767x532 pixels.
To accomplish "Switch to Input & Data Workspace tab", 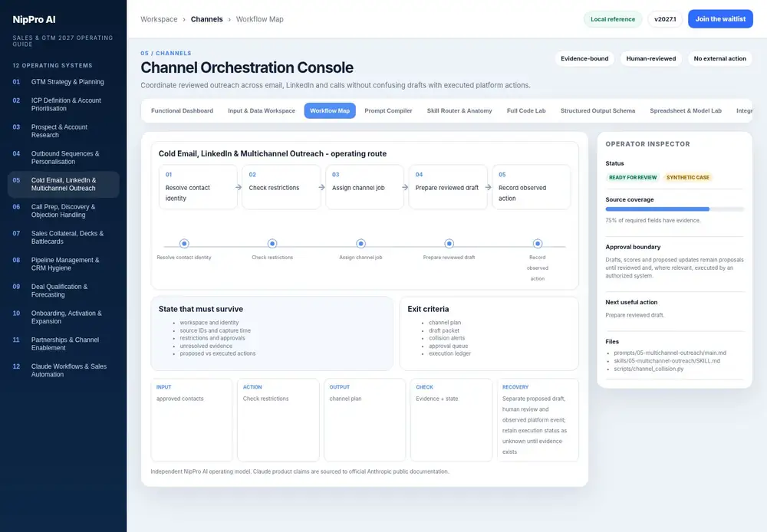I will (262, 111).
